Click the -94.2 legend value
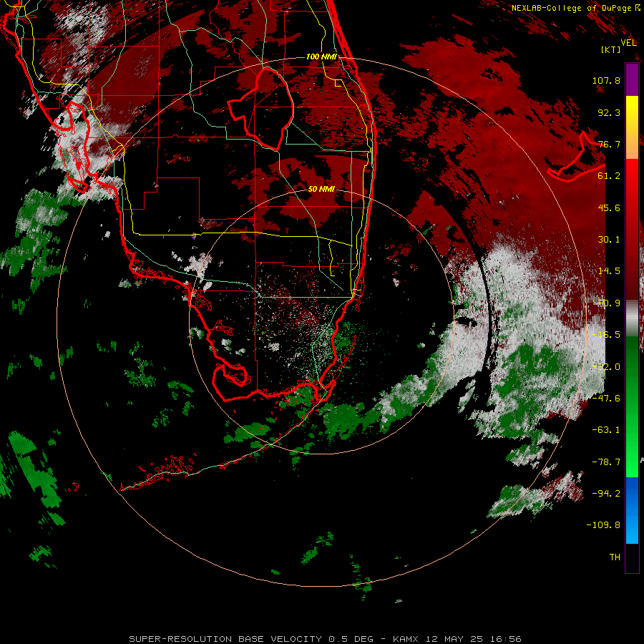644x644 pixels. [x=606, y=494]
